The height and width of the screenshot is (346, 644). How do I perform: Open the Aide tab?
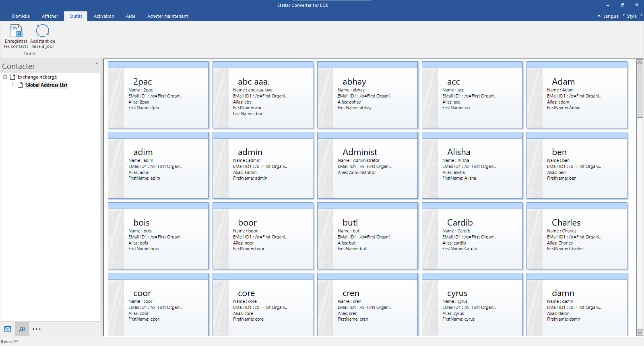click(130, 16)
